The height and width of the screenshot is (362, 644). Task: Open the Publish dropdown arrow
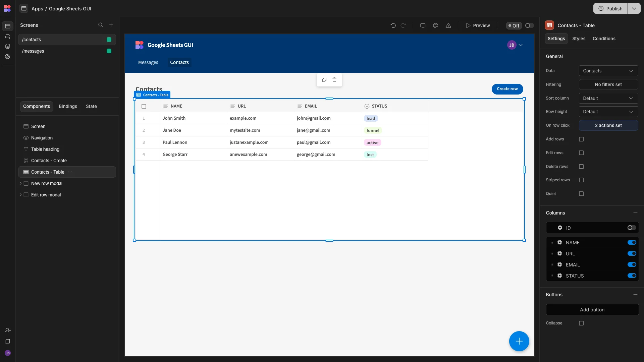(634, 8)
